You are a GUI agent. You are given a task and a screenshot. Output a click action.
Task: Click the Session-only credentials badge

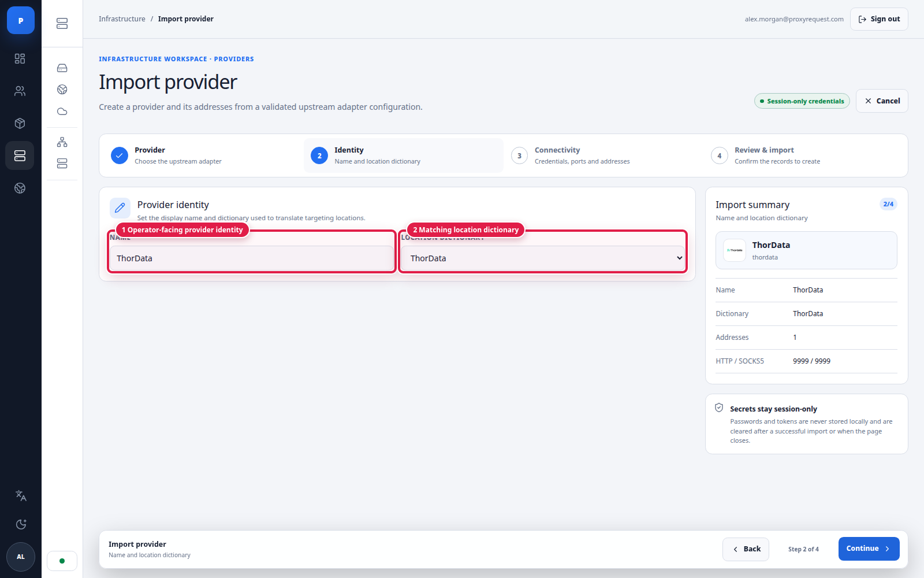coord(802,101)
